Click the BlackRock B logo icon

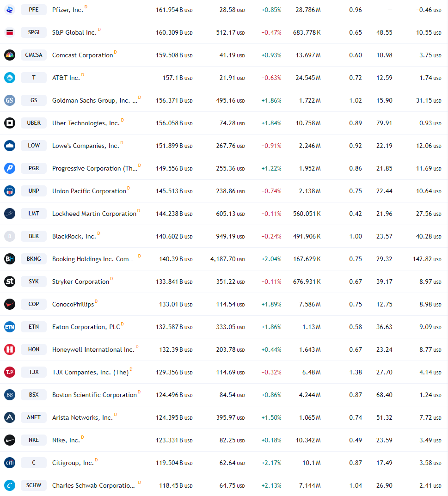pyautogui.click(x=10, y=236)
